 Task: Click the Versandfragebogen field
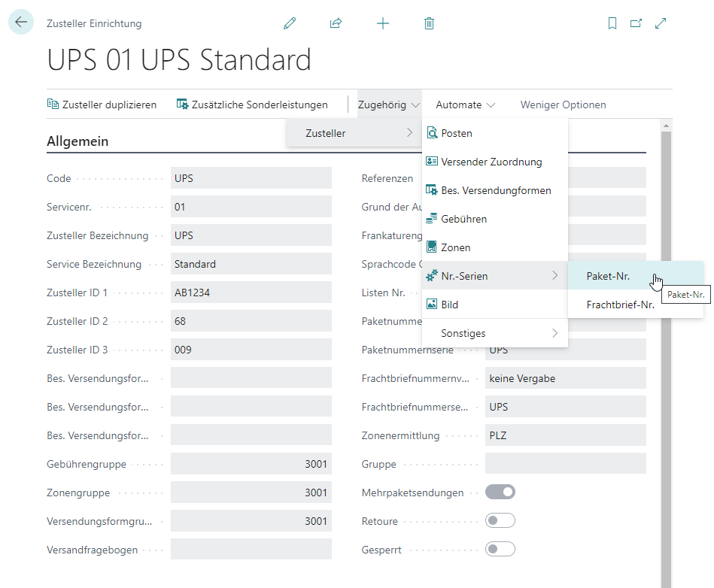251,550
